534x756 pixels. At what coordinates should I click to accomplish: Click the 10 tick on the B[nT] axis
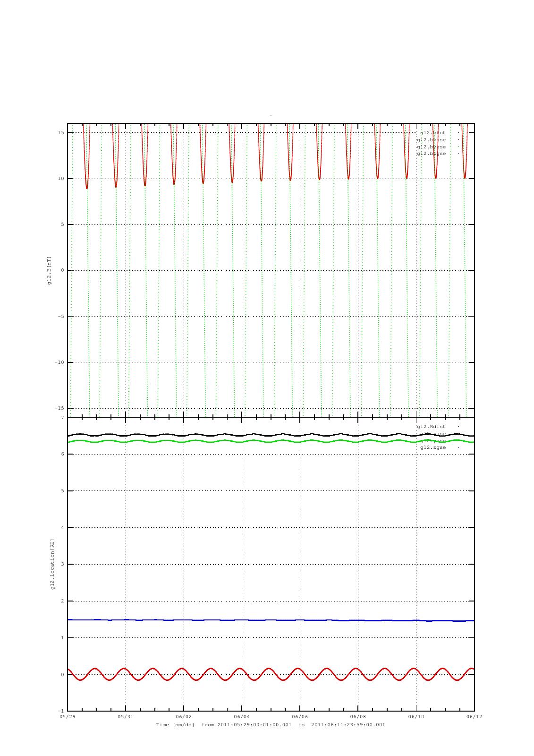pos(61,179)
